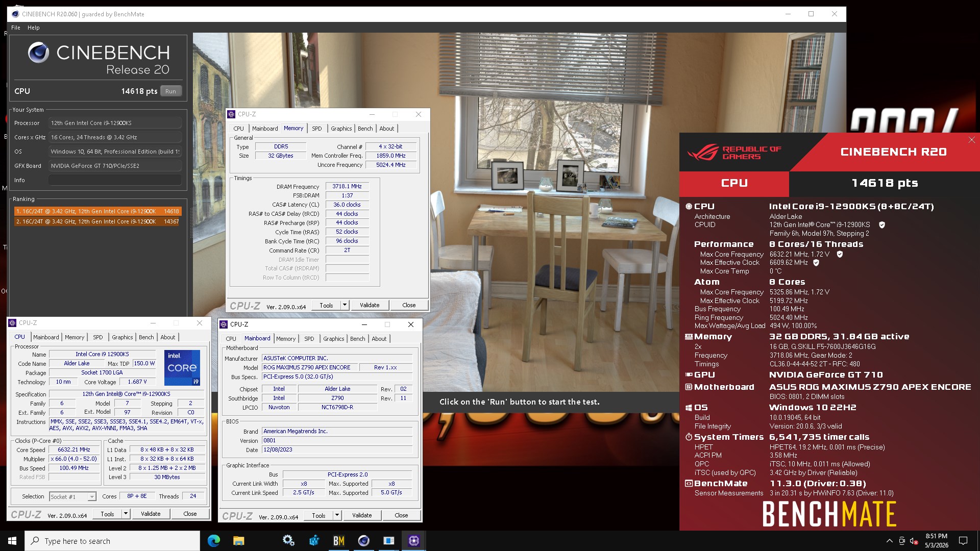Open the Bench tab in CPU-Z Mainboard window

[357, 339]
